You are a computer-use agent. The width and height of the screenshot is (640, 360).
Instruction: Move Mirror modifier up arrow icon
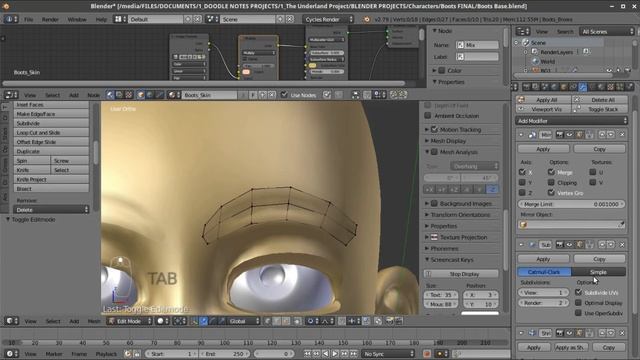click(602, 134)
